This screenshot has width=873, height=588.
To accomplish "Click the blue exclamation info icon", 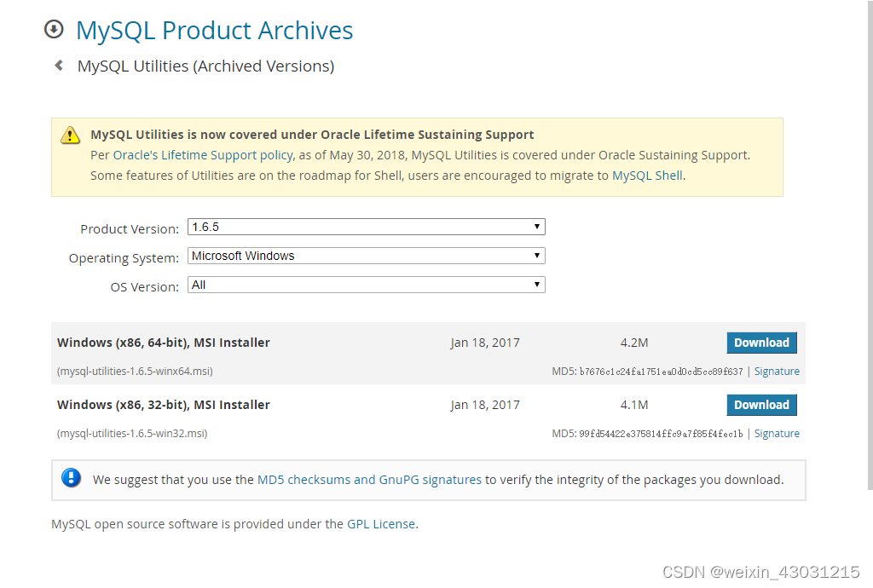I will coord(72,477).
